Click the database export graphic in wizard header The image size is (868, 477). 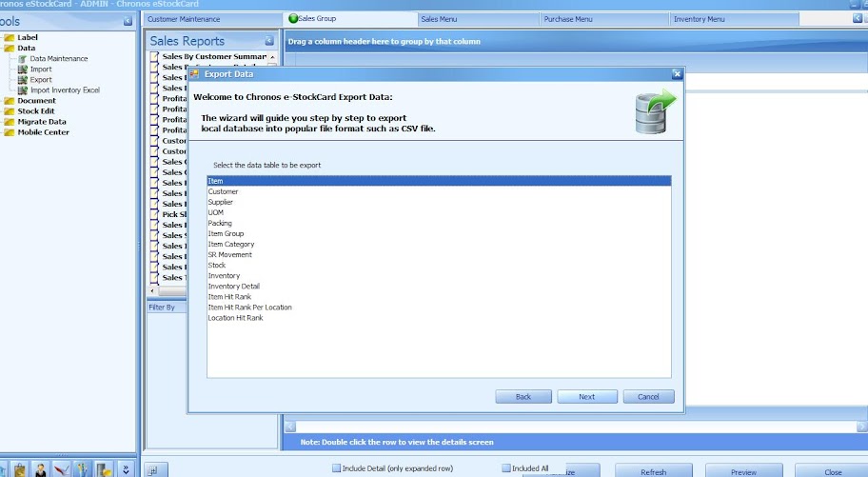click(x=656, y=112)
